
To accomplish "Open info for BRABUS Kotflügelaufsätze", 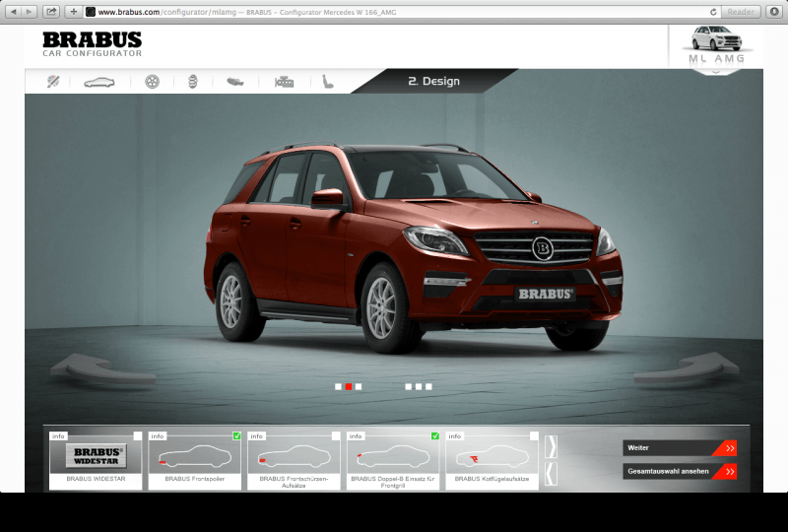I will coord(454,436).
